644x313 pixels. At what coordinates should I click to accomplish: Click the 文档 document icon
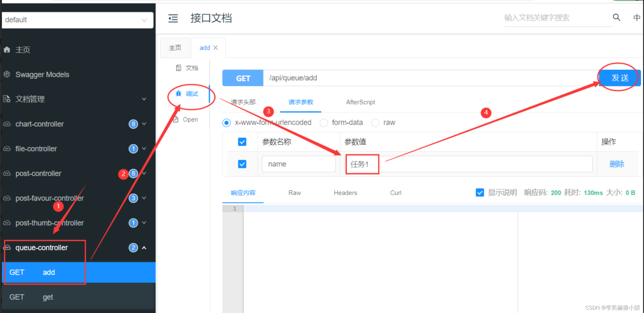click(178, 68)
